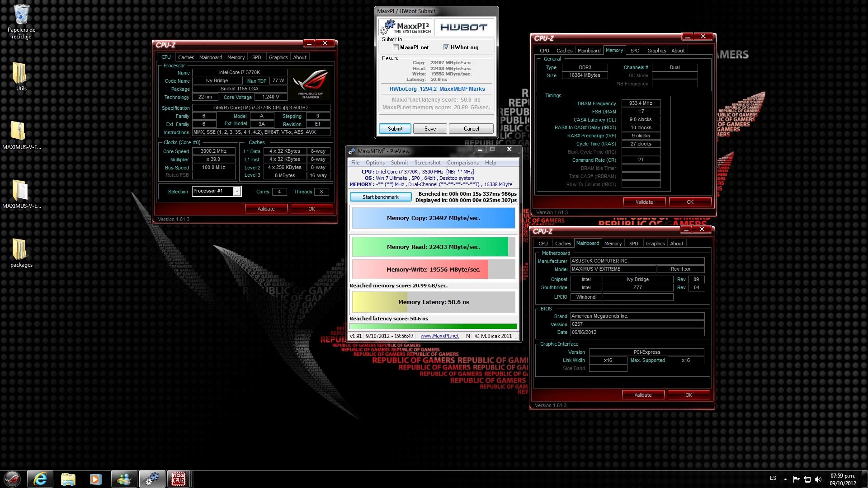This screenshot has height=488, width=868.
Task: Switch to Graphics tab in Memory window
Action: click(656, 51)
